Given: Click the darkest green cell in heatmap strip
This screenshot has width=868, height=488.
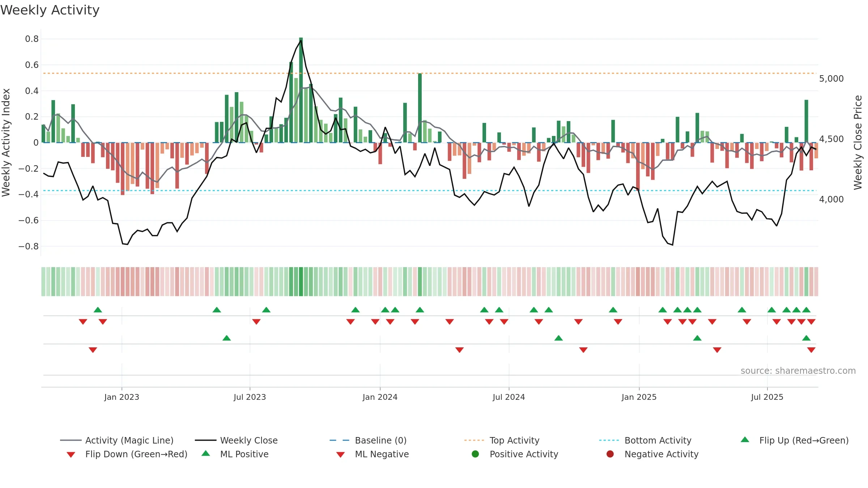Looking at the screenshot, I should click(301, 282).
